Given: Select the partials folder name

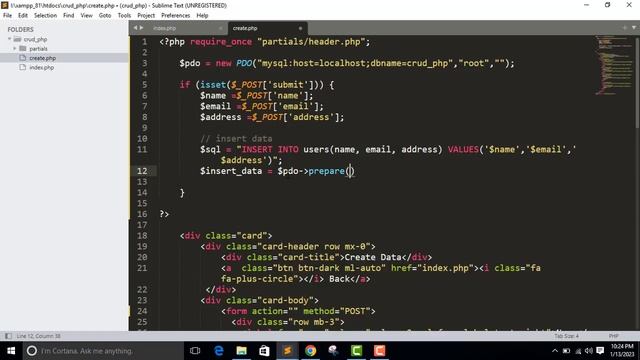Looking at the screenshot, I should click(x=38, y=49).
